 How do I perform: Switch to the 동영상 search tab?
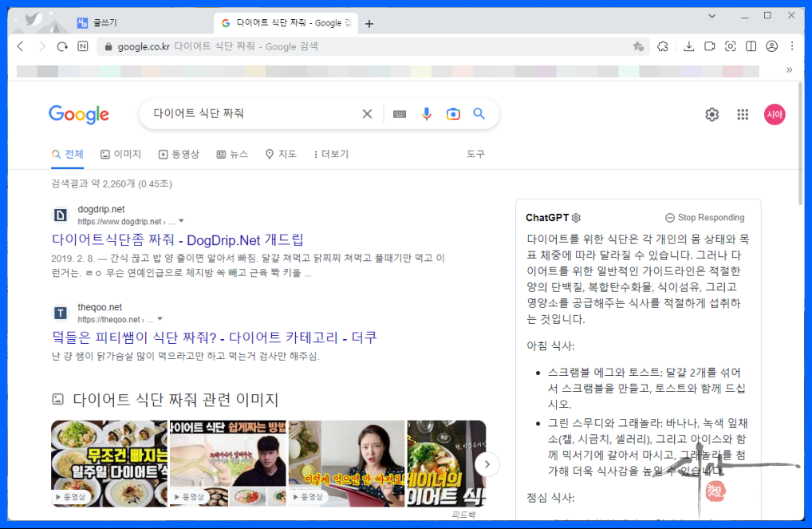coord(179,155)
